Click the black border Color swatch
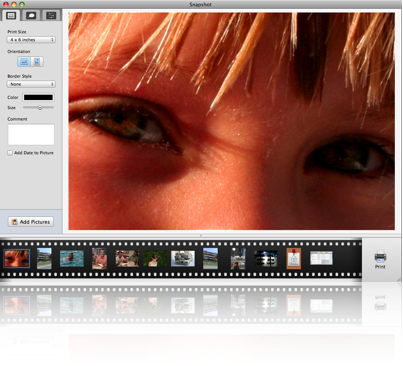Viewport: 403px width, 366px height. coord(38,97)
